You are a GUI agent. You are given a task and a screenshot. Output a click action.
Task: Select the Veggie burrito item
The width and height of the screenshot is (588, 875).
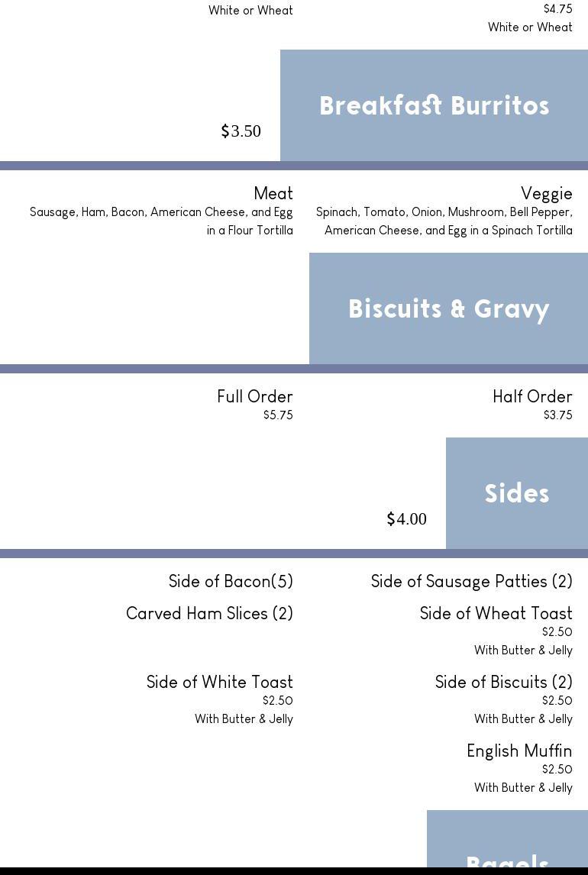pos(547,193)
